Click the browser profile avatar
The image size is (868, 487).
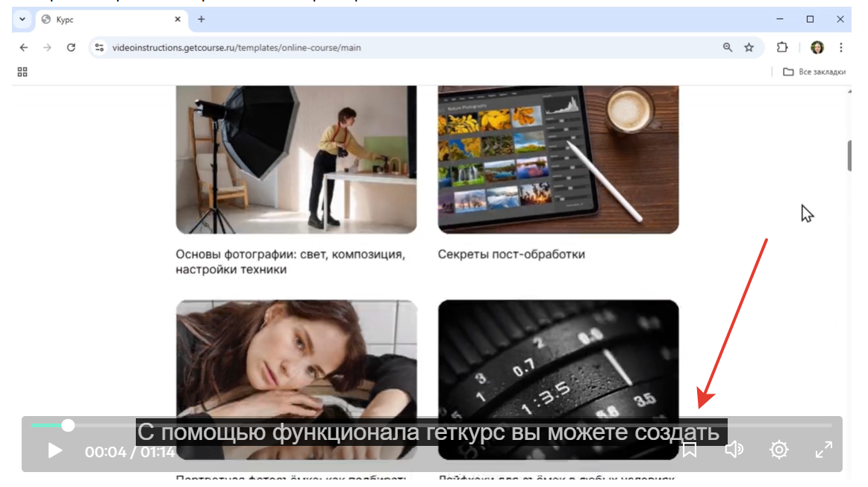(x=817, y=47)
